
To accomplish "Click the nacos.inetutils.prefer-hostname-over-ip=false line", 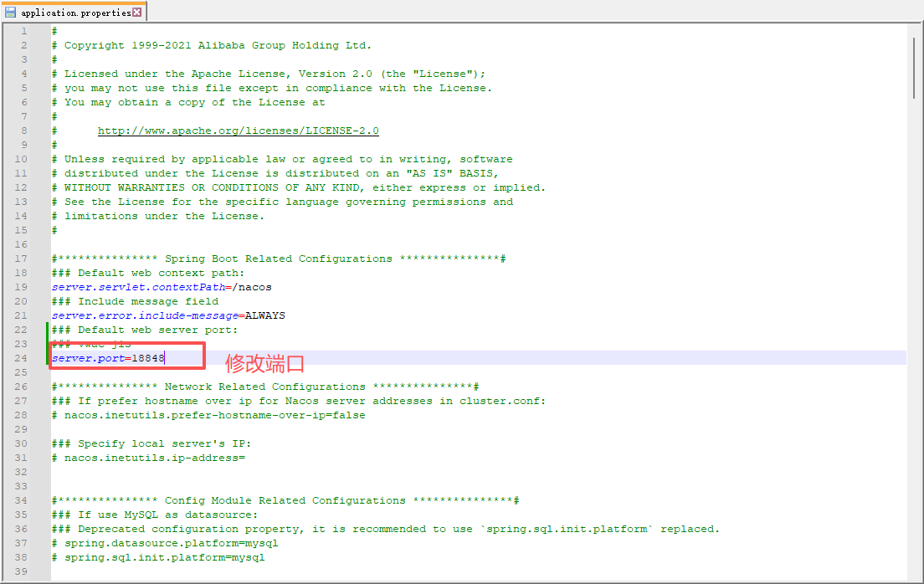I will (208, 416).
